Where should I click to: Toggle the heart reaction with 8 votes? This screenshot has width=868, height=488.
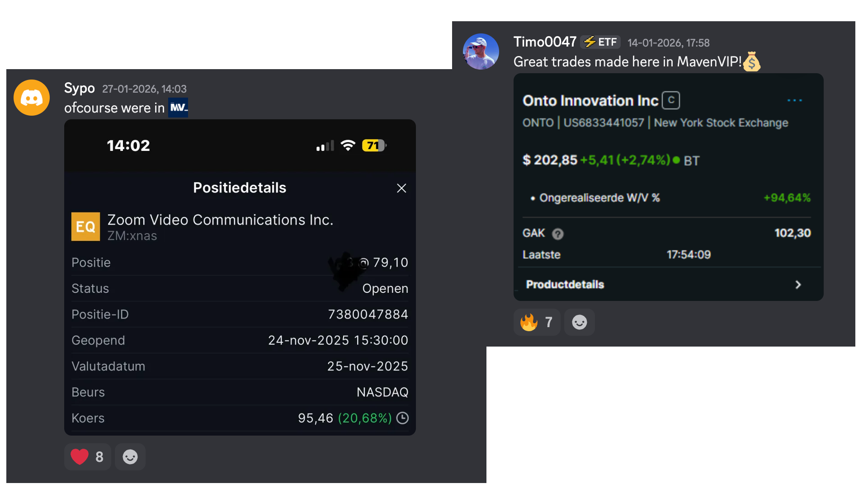point(87,457)
